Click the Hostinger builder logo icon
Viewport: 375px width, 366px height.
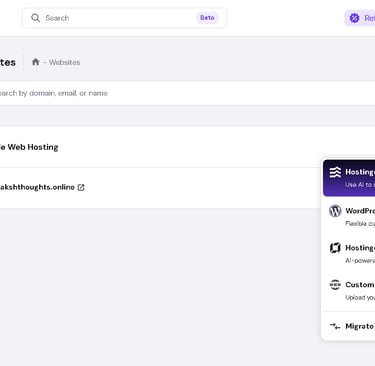335,248
